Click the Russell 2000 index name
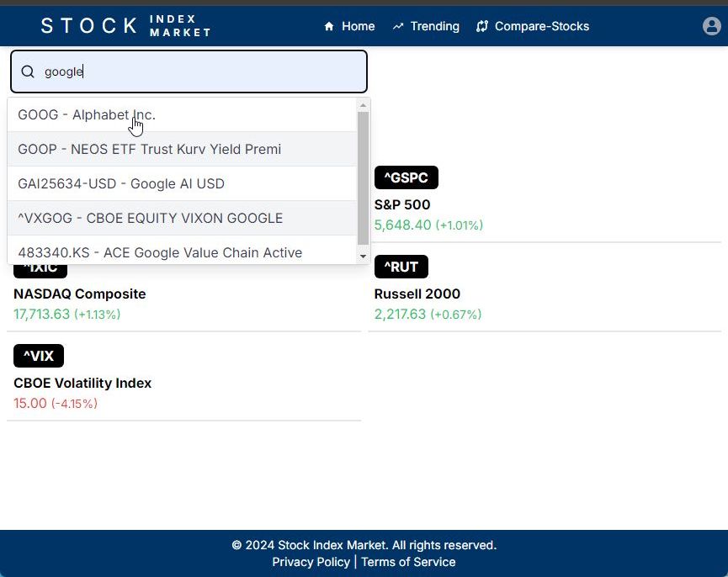 coord(417,294)
